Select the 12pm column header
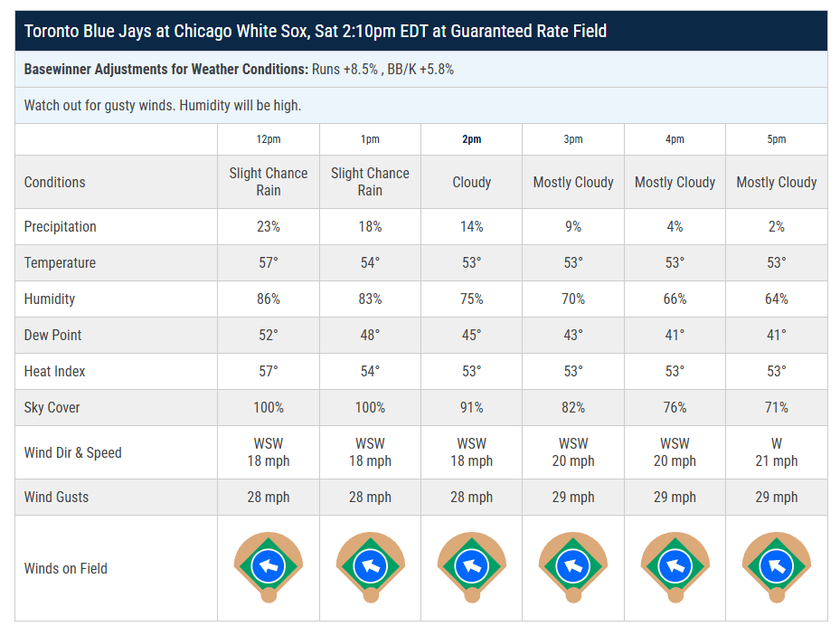The width and height of the screenshot is (840, 636). click(269, 139)
